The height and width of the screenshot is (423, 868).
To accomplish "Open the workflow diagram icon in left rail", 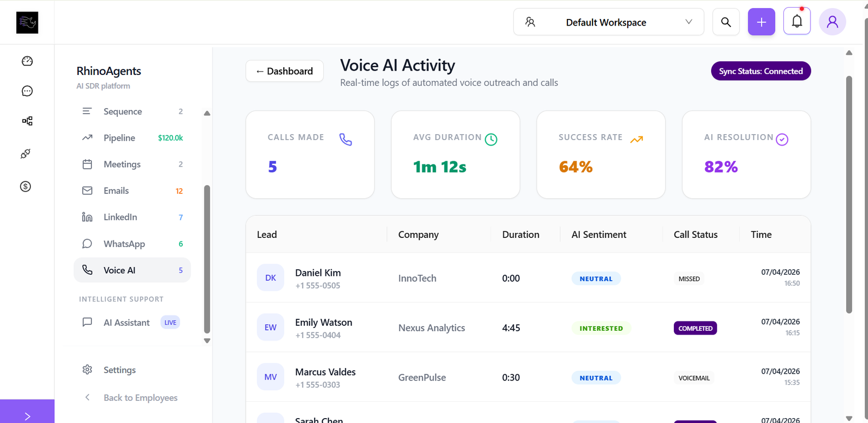I will (27, 121).
